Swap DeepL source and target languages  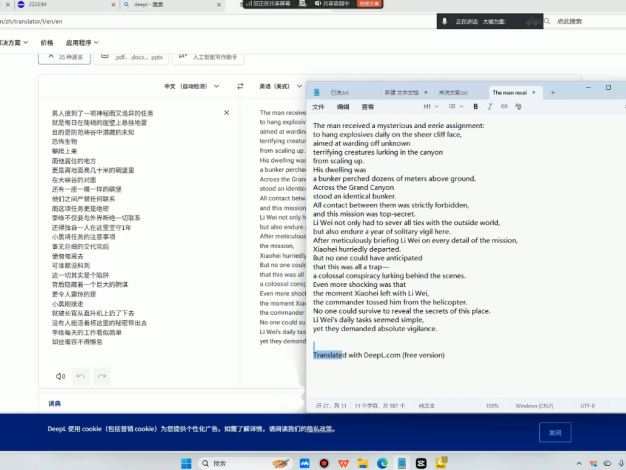click(240, 86)
